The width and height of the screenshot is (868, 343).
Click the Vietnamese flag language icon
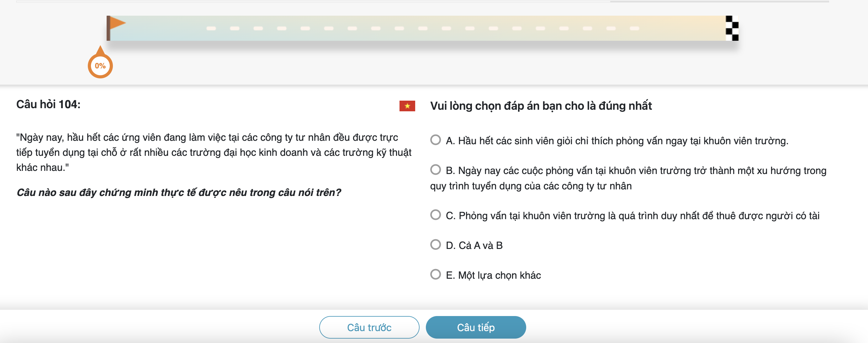[407, 106]
